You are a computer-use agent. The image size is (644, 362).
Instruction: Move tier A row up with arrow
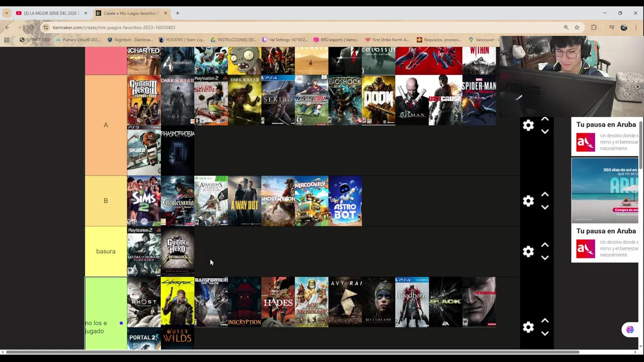545,119
